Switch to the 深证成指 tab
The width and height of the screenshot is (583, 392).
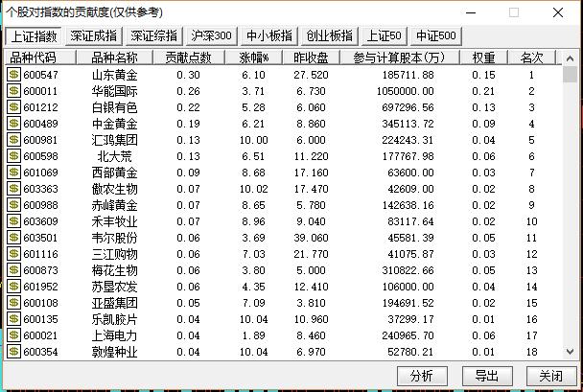tap(93, 36)
